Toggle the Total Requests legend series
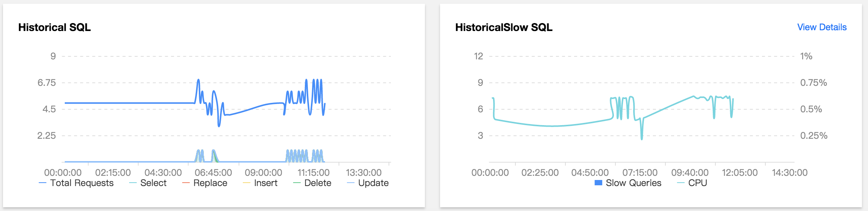868x211 pixels. (76, 183)
